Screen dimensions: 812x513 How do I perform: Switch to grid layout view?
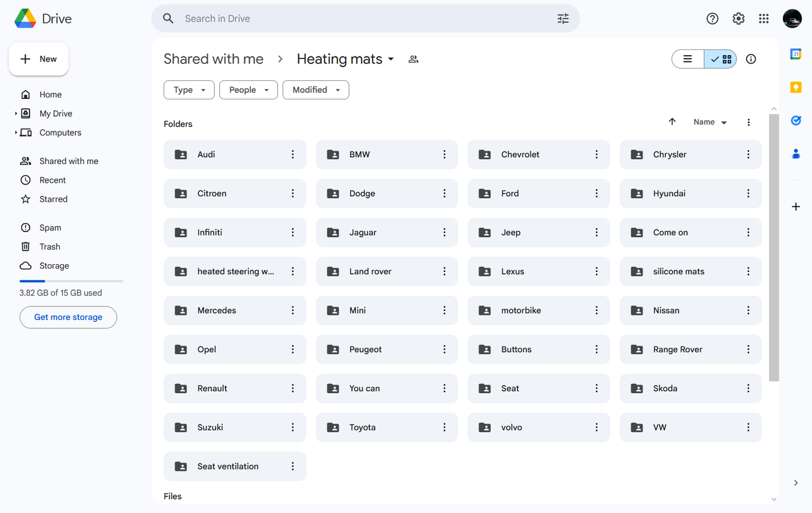click(x=720, y=59)
